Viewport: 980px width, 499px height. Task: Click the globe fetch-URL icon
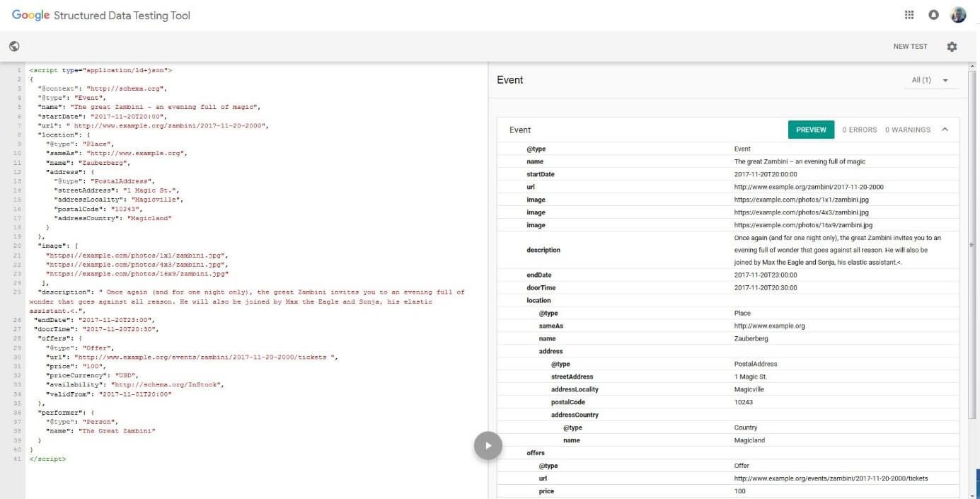(14, 46)
